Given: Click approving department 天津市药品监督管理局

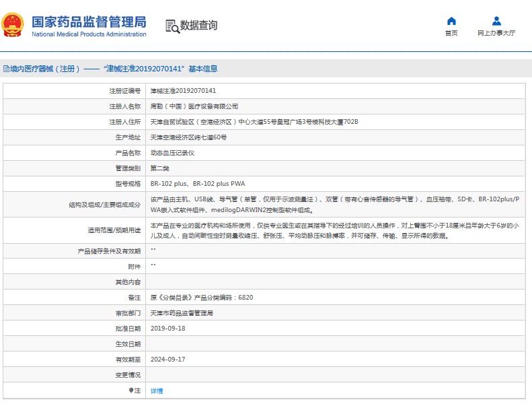Looking at the screenshot, I should tap(182, 313).
